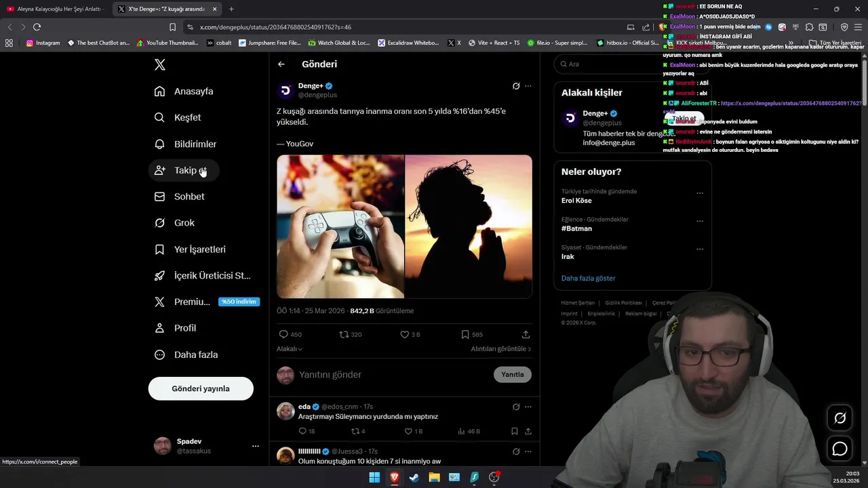
Task: Open the Windows Start menu
Action: (374, 477)
